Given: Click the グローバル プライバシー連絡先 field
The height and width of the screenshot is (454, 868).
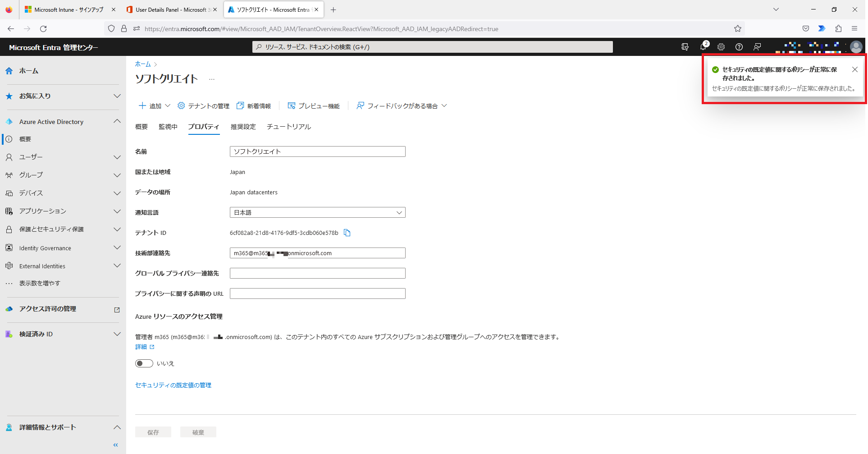Looking at the screenshot, I should coord(318,273).
